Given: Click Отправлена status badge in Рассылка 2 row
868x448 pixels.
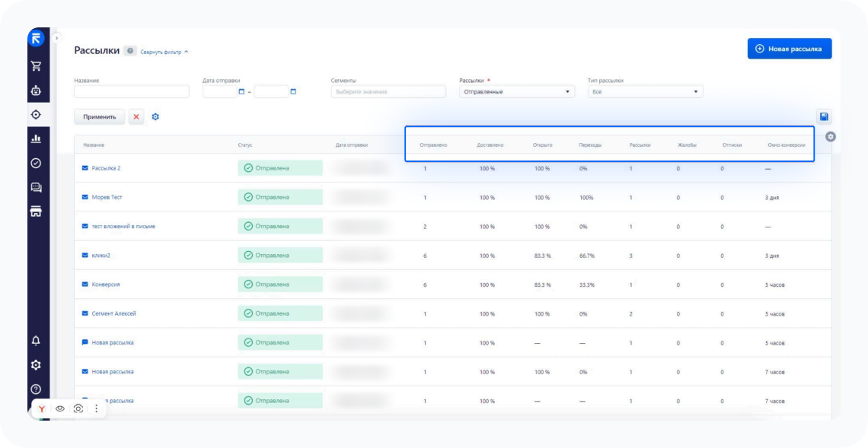Looking at the screenshot, I should (280, 168).
